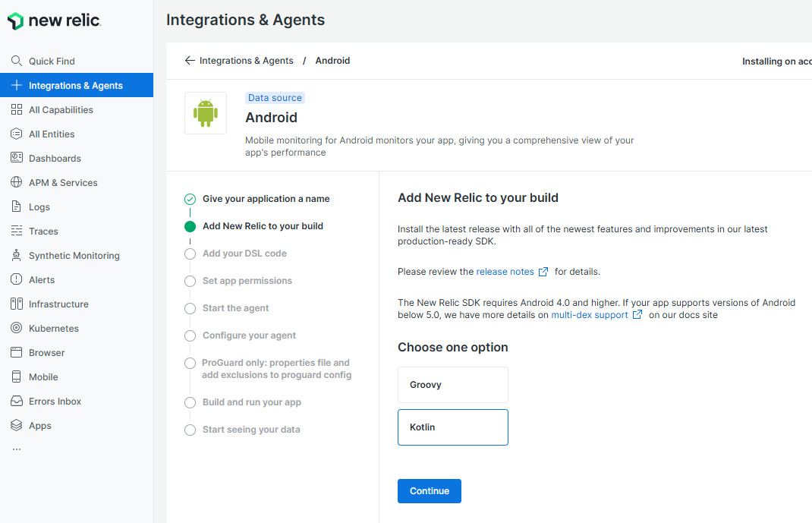The width and height of the screenshot is (812, 523).
Task: Click the Logs document icon
Action: point(17,207)
